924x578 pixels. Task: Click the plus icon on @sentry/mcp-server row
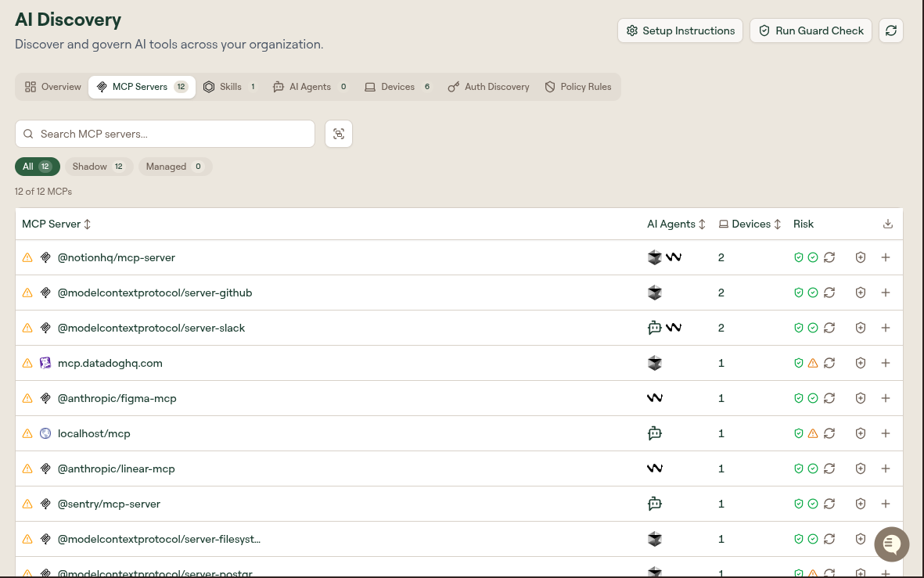point(886,504)
